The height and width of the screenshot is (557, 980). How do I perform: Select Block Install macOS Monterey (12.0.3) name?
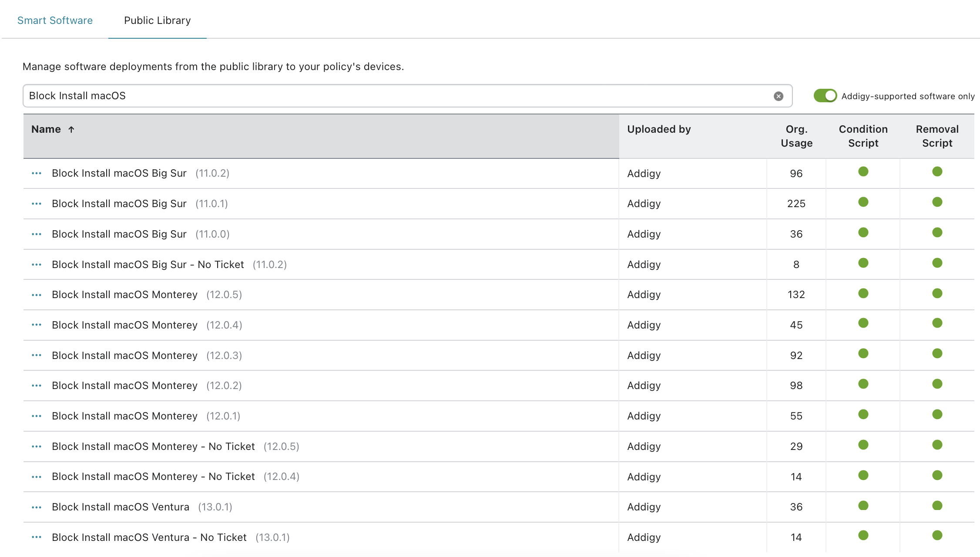(124, 356)
